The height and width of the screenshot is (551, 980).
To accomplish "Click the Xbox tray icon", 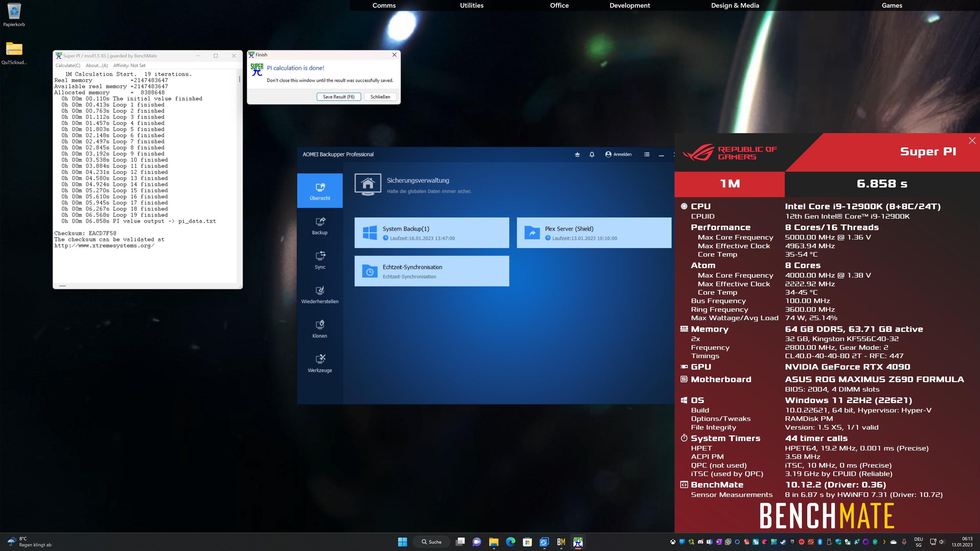I will coord(673,542).
